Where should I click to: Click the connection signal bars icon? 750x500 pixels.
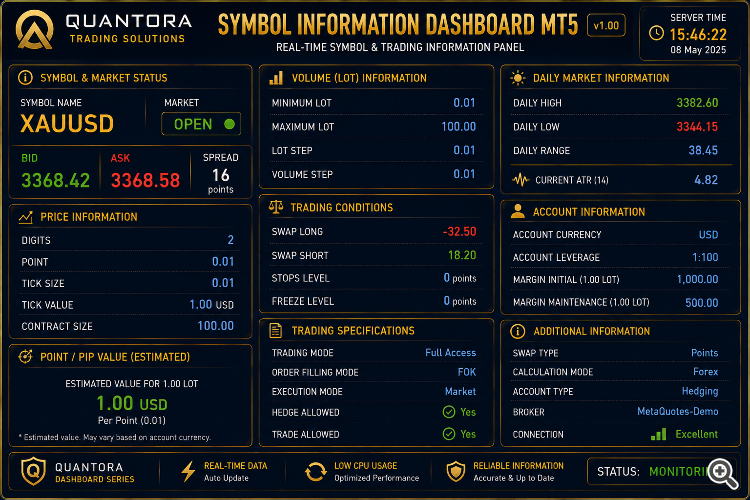coord(658,434)
